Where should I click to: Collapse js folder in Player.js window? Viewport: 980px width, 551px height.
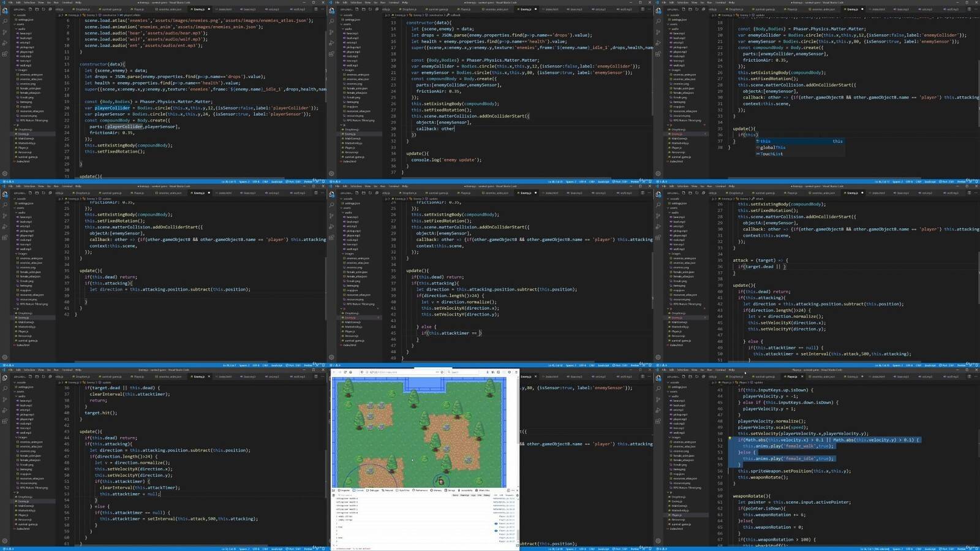tap(670, 492)
